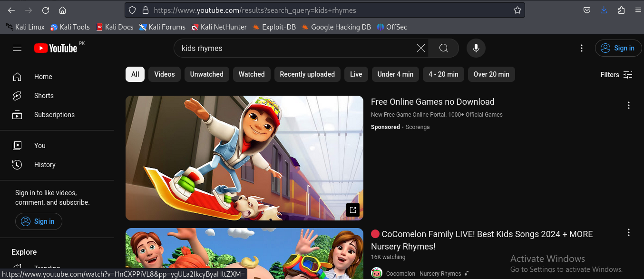
Task: Click the You icon in the sidebar
Action: click(17, 146)
